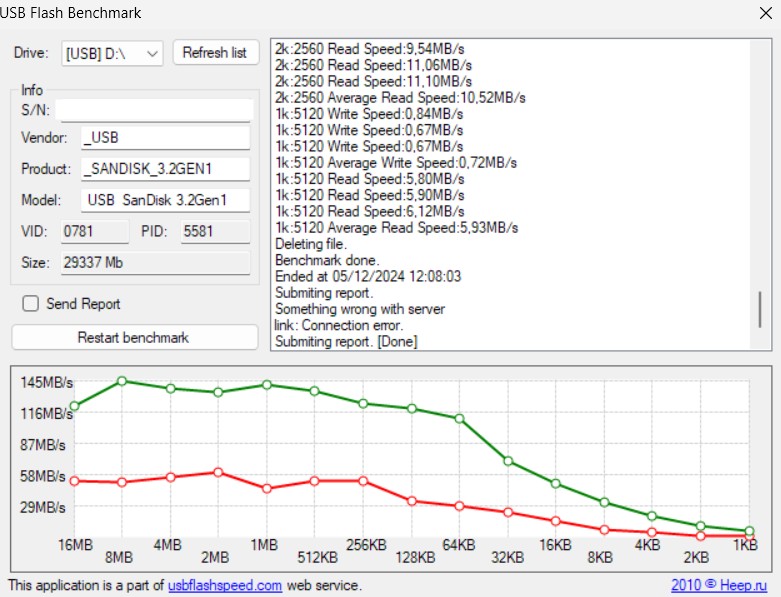Select log line '2k:2560 Average Read Speed:10,52MB/s'

click(x=400, y=98)
